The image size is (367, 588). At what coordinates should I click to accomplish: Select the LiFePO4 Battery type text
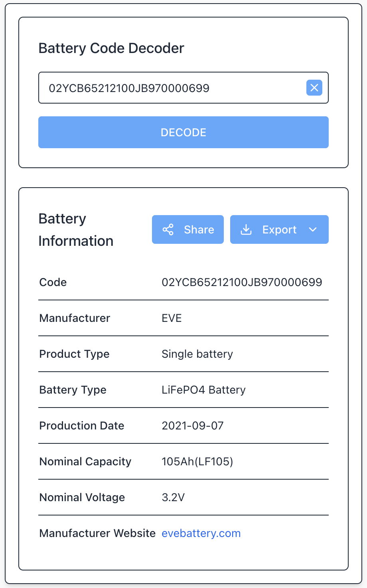[203, 390]
